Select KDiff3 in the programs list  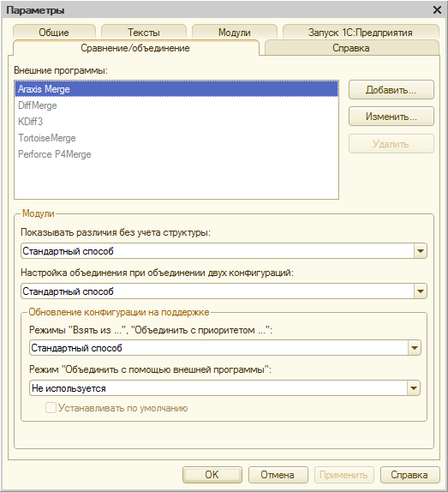click(176, 122)
